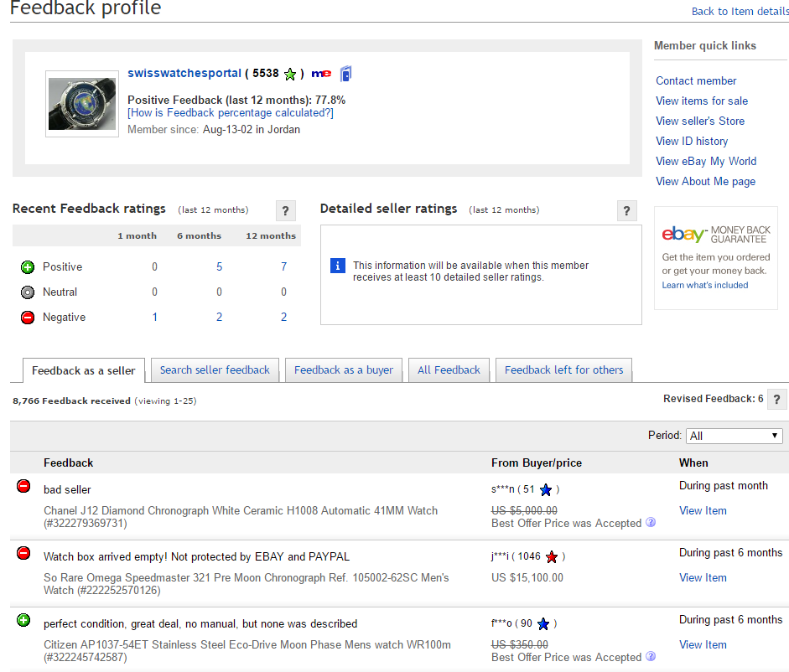This screenshot has width=789, height=672.
Task: Click 'How is Feedback percentage calculated?' link
Action: tap(230, 112)
